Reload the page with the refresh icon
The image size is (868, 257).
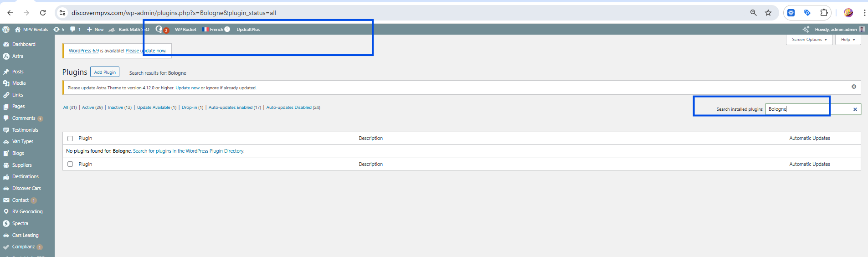click(x=43, y=13)
